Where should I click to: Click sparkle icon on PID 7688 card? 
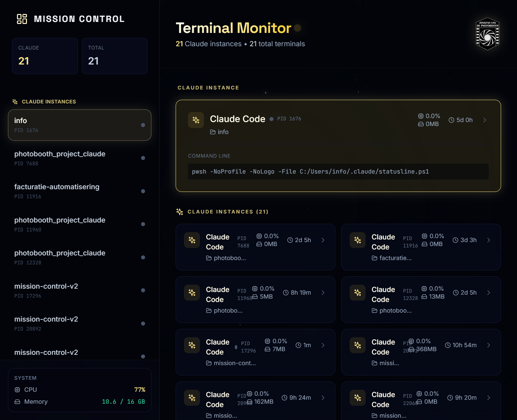(192, 240)
